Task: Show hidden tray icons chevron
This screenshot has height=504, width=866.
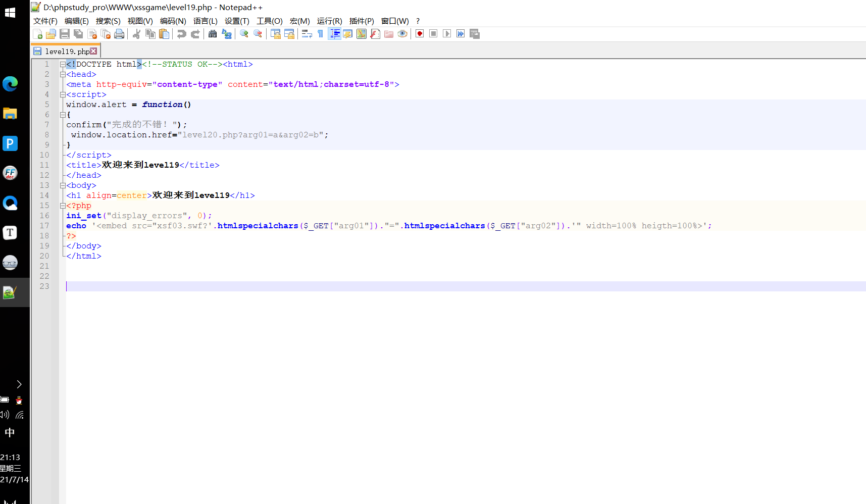Action: pos(19,384)
